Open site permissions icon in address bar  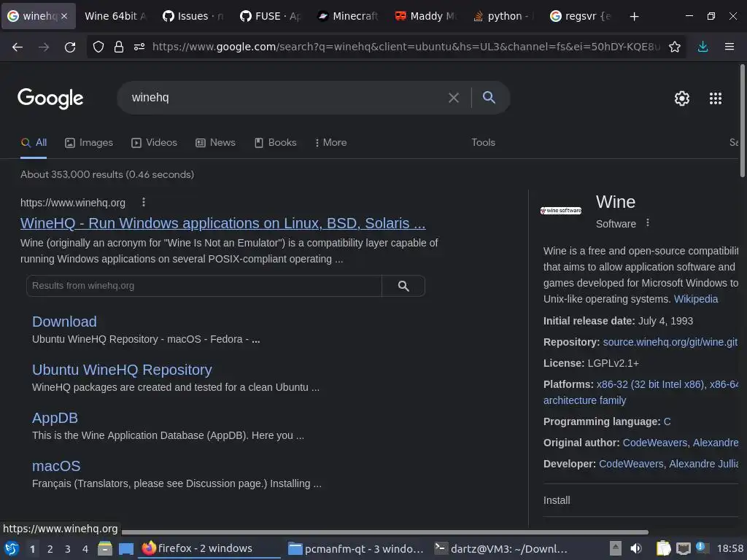point(139,47)
